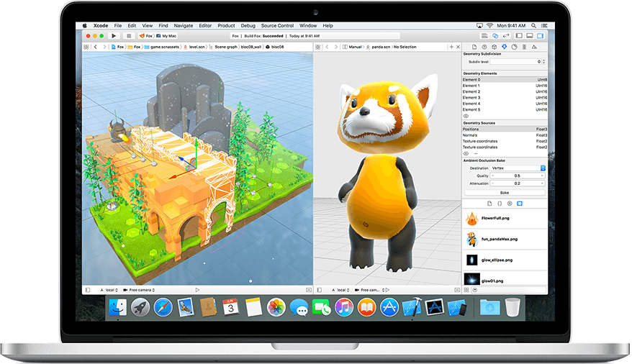The image size is (632, 364).
Task: Toggle the utilities inspector panel
Action: coord(540,36)
